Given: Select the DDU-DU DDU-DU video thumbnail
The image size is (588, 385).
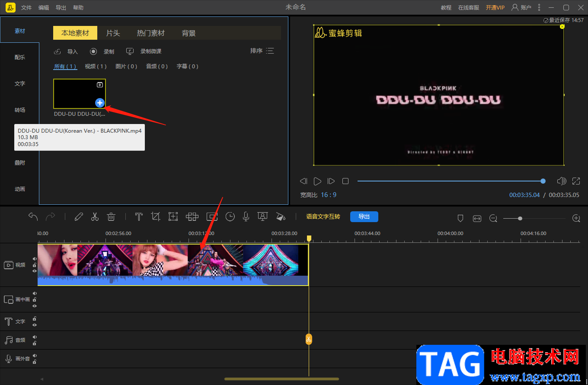Looking at the screenshot, I should click(80, 94).
